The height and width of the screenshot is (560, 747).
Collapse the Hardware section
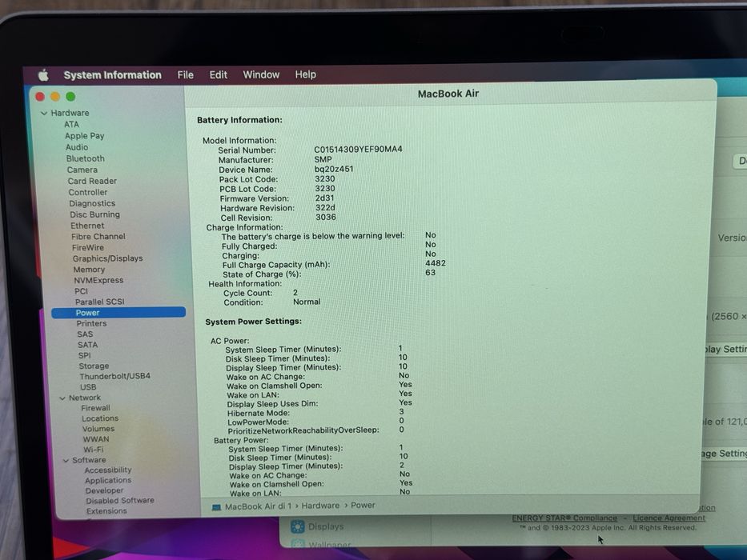coord(44,114)
